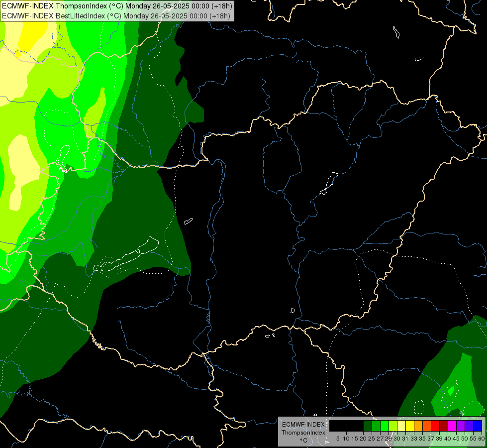The height and width of the screenshot is (448, 487).
Task: Click the legend tick label 15
Action: point(355,439)
